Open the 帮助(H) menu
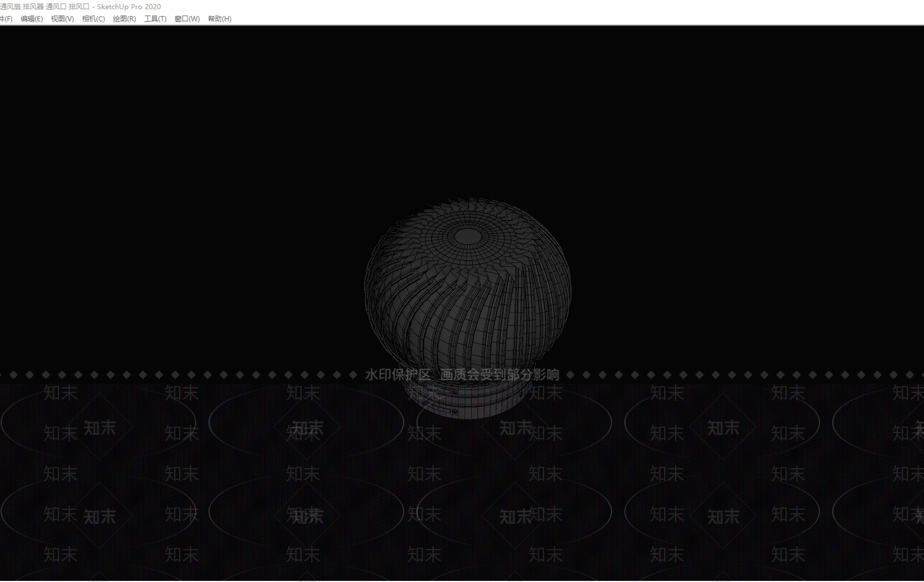The image size is (924, 582). [x=219, y=19]
